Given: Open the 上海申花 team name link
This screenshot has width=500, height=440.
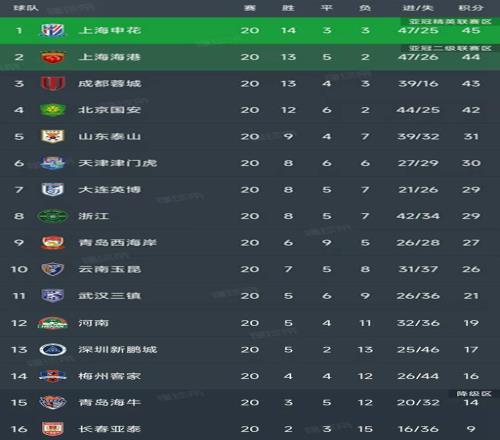Looking at the screenshot, I should (x=110, y=30).
